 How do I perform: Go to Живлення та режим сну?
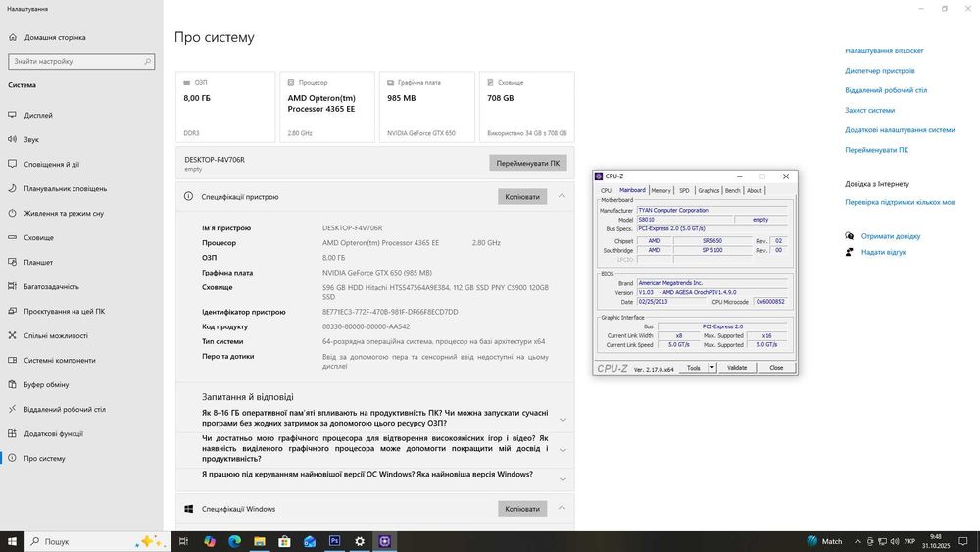point(64,213)
